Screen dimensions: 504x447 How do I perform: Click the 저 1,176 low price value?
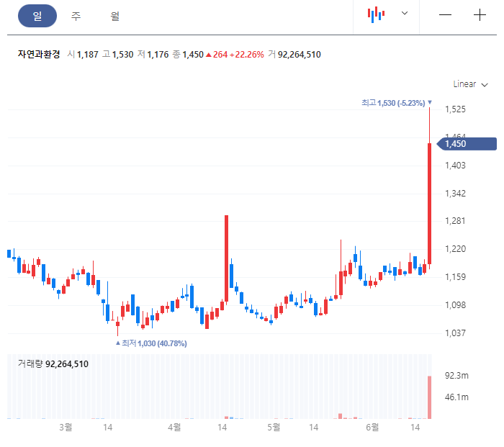(x=153, y=55)
